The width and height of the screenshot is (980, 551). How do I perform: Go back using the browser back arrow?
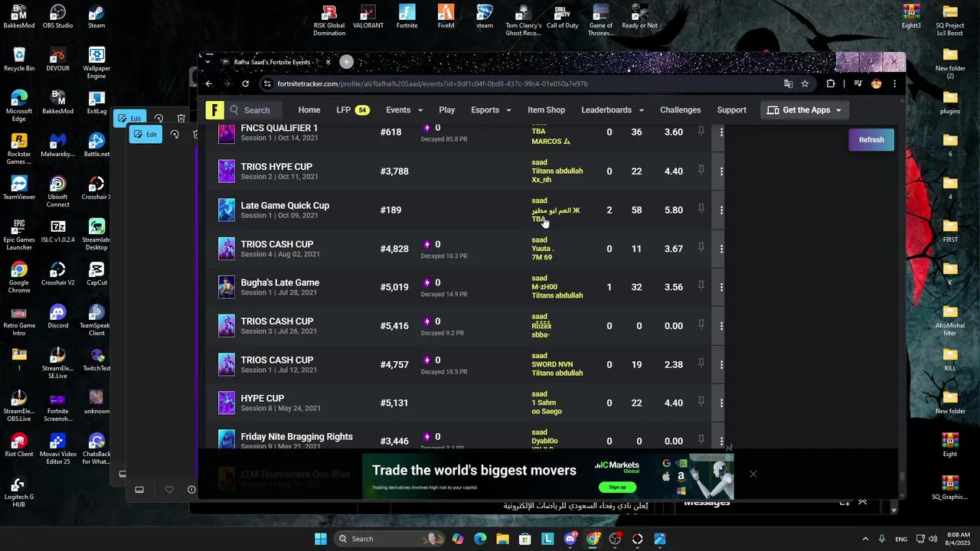[x=209, y=84]
